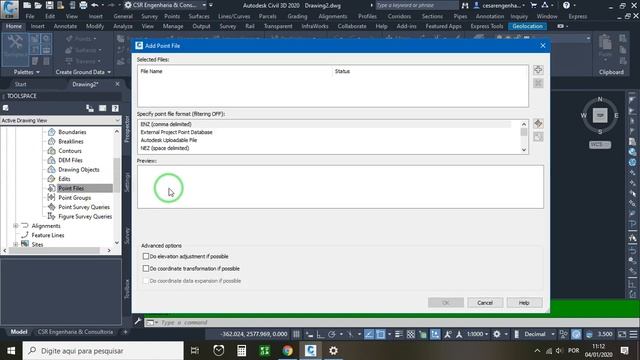
Task: Open Google Chrome from the taskbar
Action: pyautogui.click(x=287, y=351)
